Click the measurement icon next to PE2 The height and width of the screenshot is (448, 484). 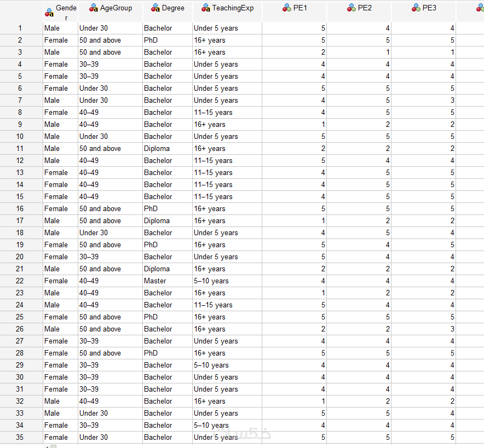pos(352,8)
